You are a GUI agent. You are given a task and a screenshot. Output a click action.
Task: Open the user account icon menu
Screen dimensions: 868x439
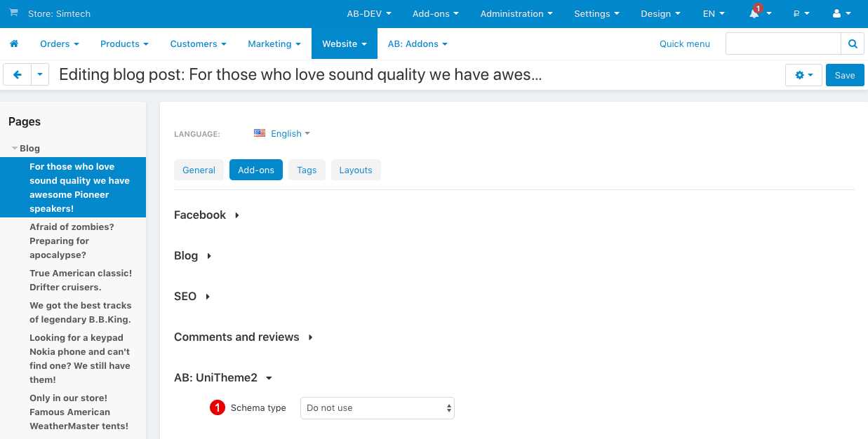coord(841,13)
